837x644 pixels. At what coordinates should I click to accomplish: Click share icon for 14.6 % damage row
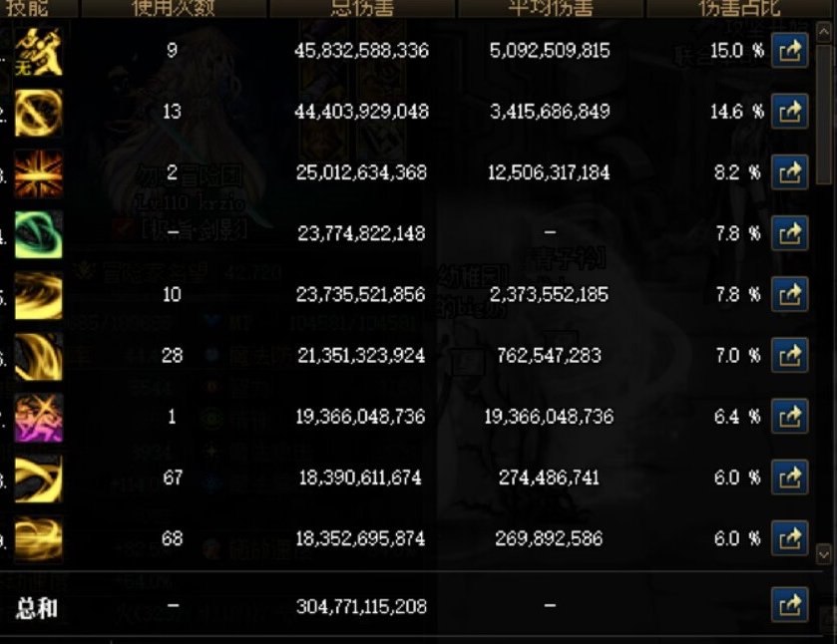pyautogui.click(x=789, y=111)
